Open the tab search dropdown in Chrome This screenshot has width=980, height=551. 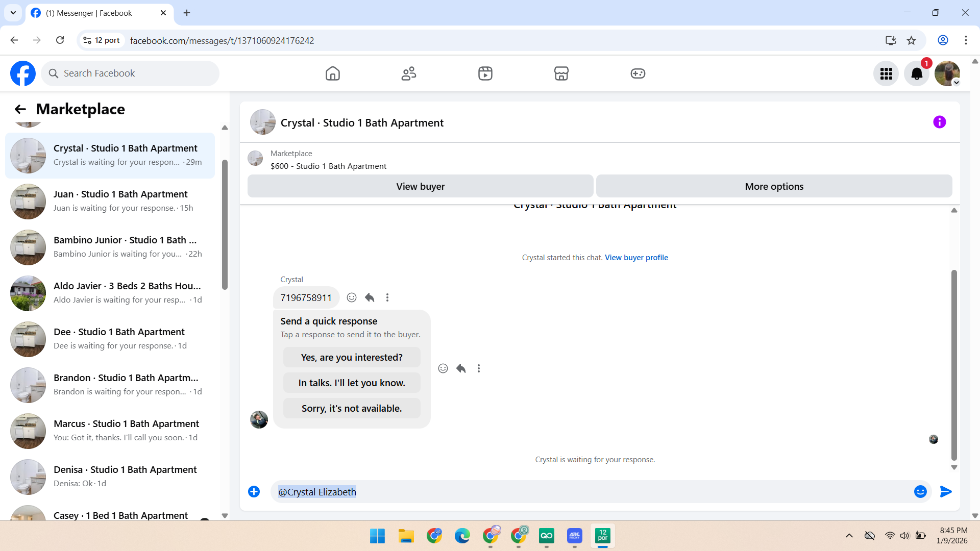[13, 13]
